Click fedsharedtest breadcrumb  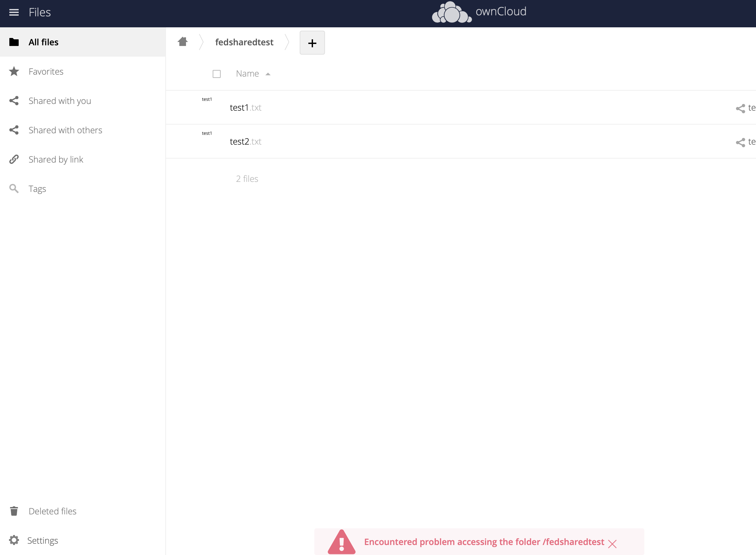point(244,42)
